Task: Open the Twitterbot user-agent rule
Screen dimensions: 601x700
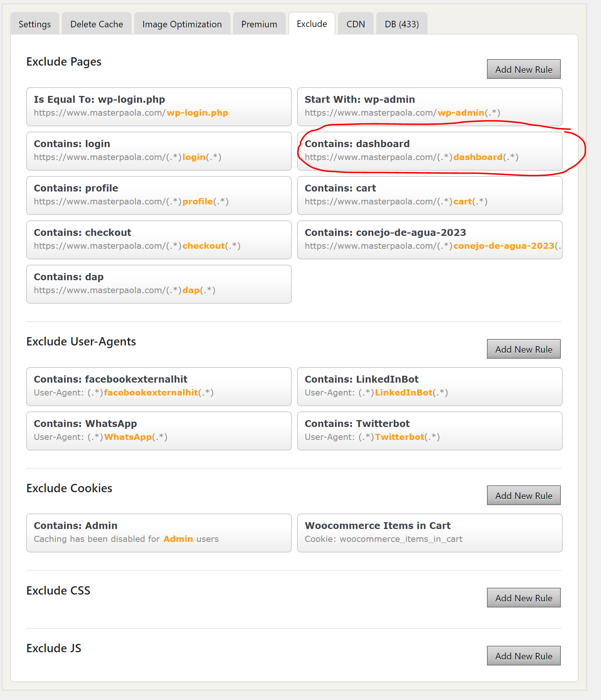Action: click(x=430, y=431)
